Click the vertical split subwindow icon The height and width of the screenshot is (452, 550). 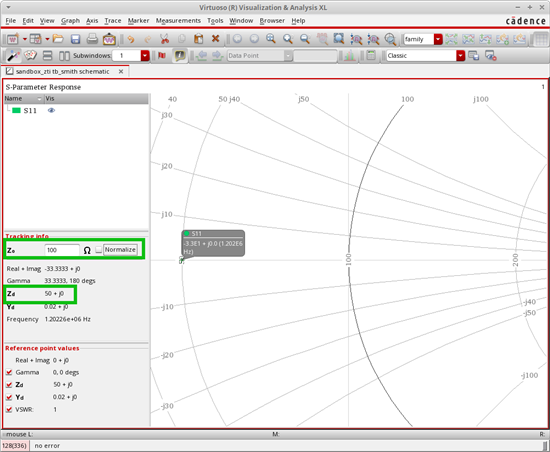[x=64, y=55]
